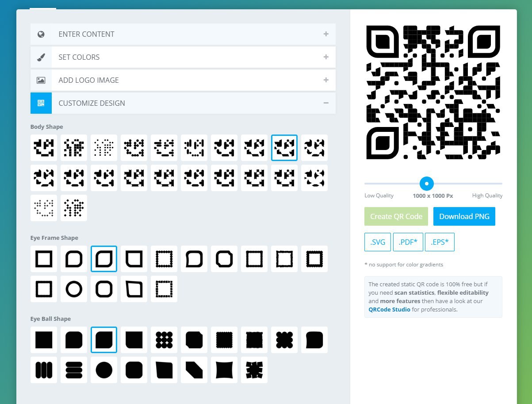Open the SET COLORS accordion header
The width and height of the screenshot is (532, 404).
(x=183, y=57)
